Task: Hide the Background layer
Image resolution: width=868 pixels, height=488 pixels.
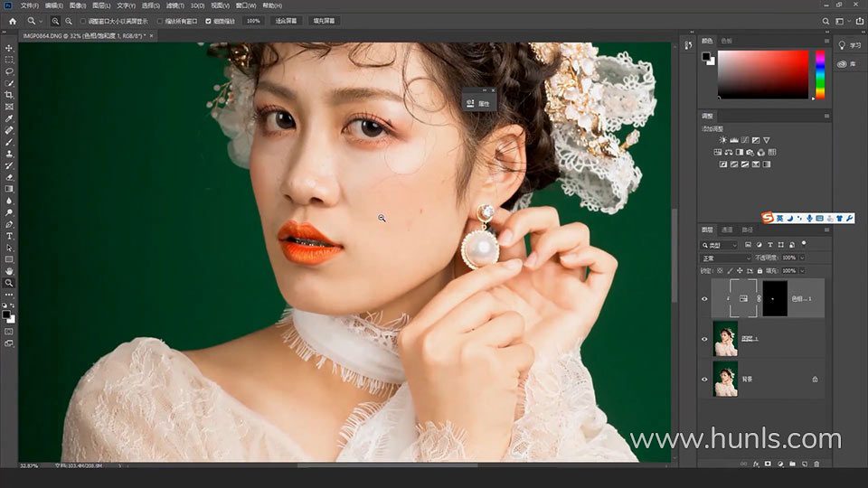Action: pyautogui.click(x=704, y=380)
